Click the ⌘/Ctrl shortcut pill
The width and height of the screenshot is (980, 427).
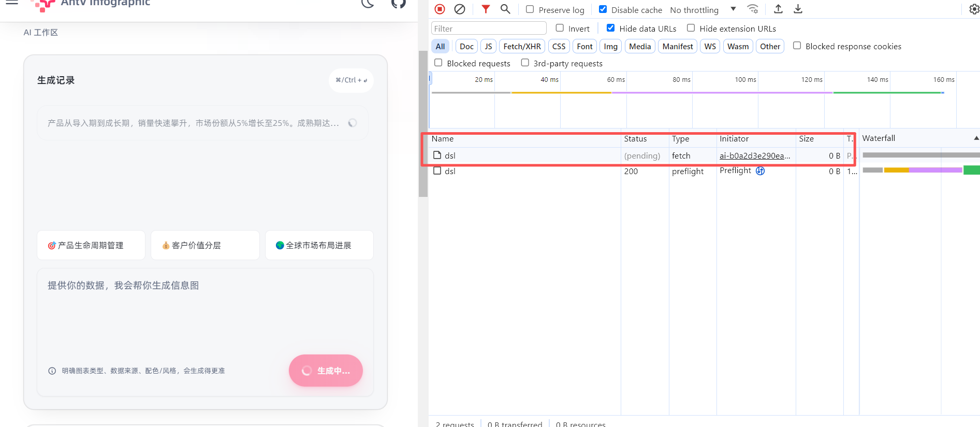pos(351,80)
